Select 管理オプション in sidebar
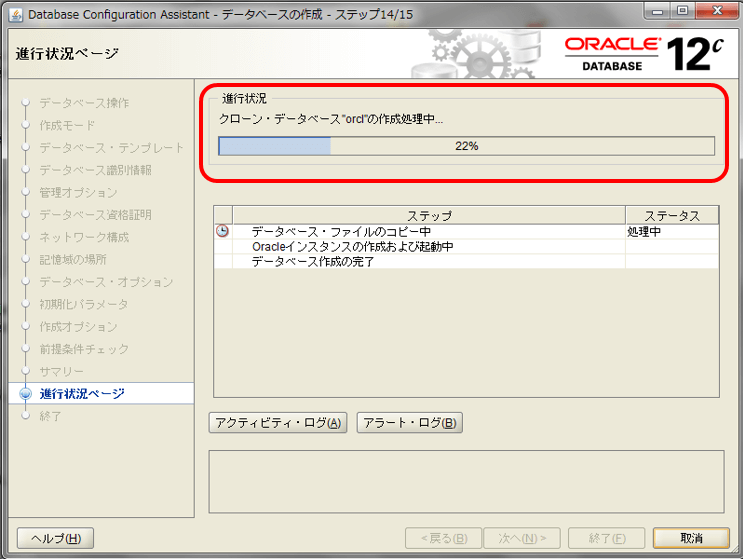743x559 pixels. point(78,192)
